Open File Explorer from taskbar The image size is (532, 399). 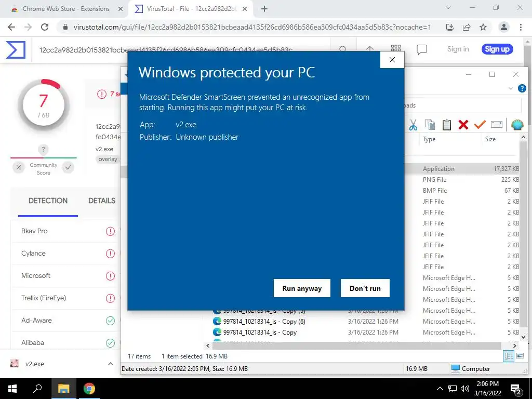[63, 389]
